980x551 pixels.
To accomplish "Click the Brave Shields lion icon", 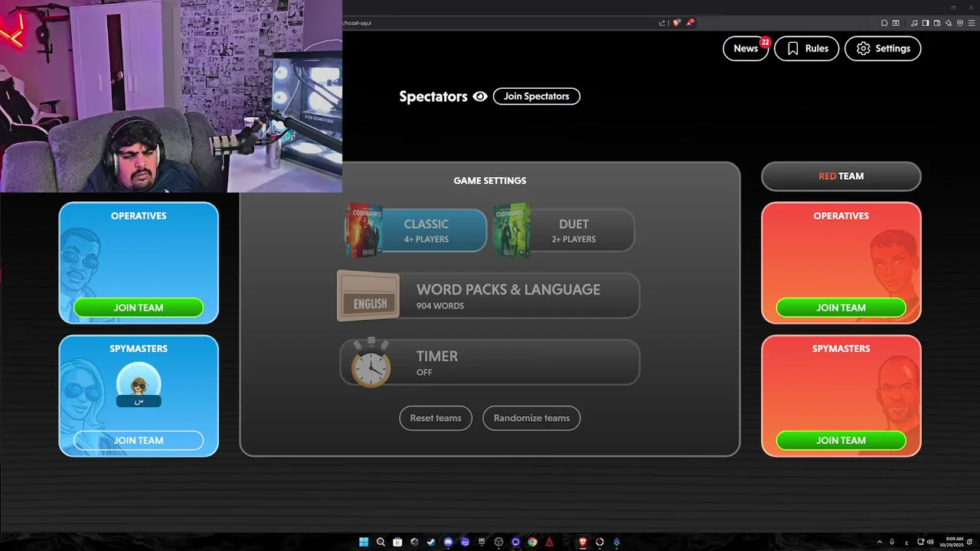I will pos(677,23).
